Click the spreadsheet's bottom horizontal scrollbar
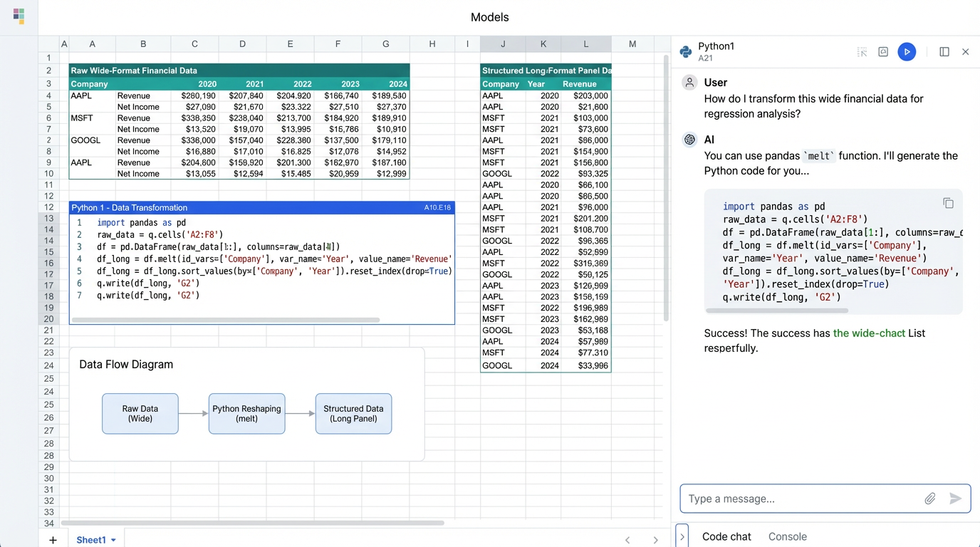This screenshot has height=547, width=980. tap(253, 523)
